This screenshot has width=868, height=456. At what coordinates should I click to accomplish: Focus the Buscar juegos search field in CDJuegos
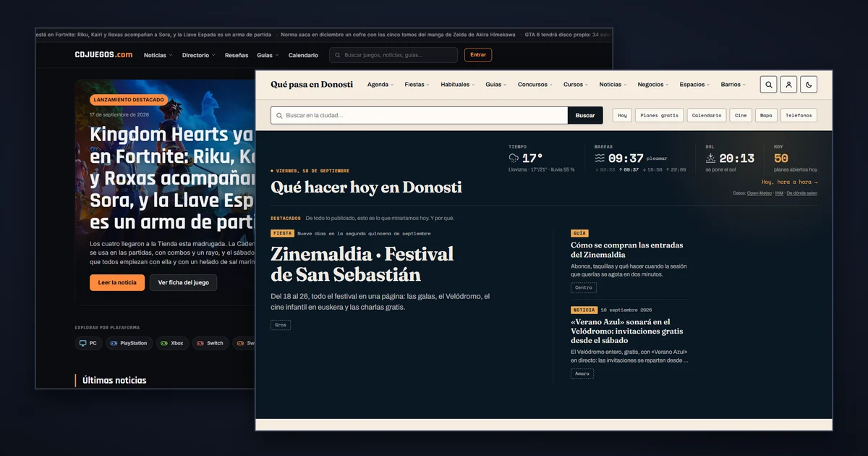(x=393, y=55)
